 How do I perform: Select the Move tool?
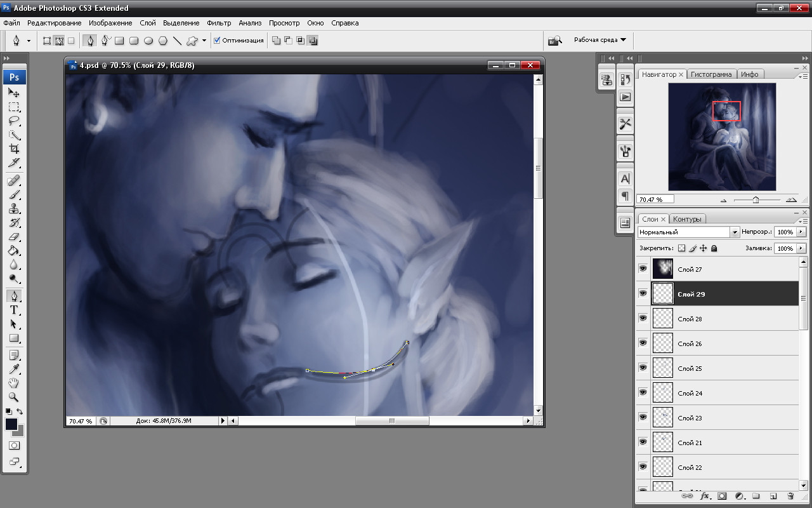point(14,93)
